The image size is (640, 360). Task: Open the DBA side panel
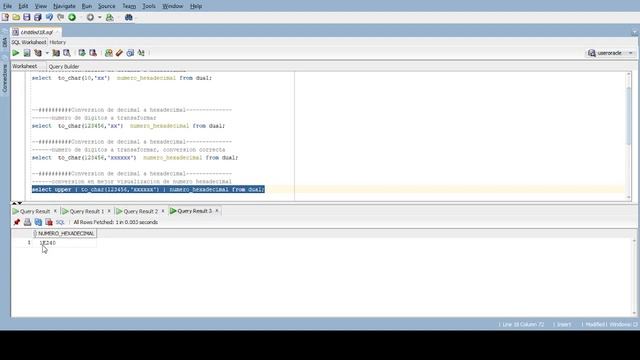[5, 42]
